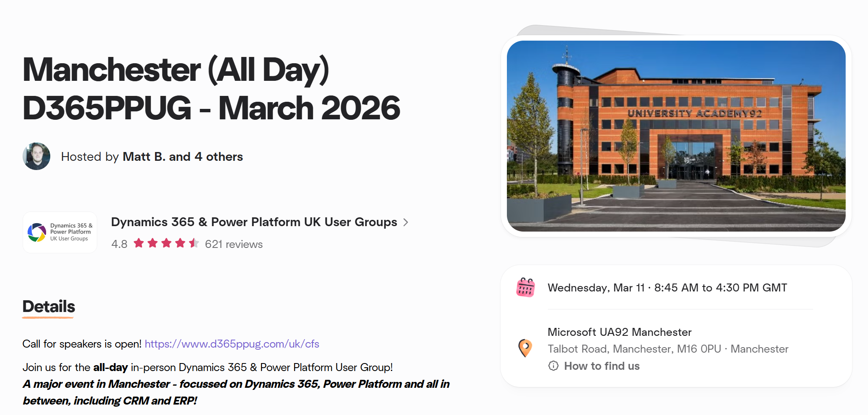Screen dimensions: 868x415
Task: Click the info icon beside How to find us
Action: click(x=553, y=366)
